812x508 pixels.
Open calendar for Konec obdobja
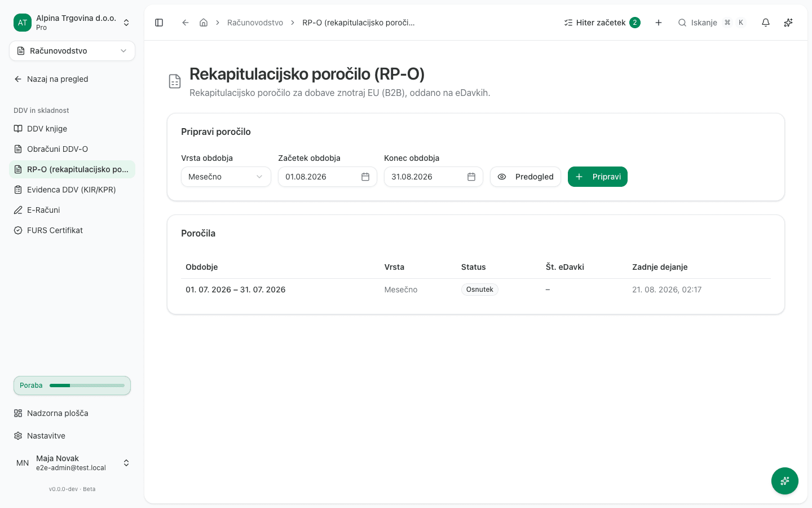[x=471, y=177]
